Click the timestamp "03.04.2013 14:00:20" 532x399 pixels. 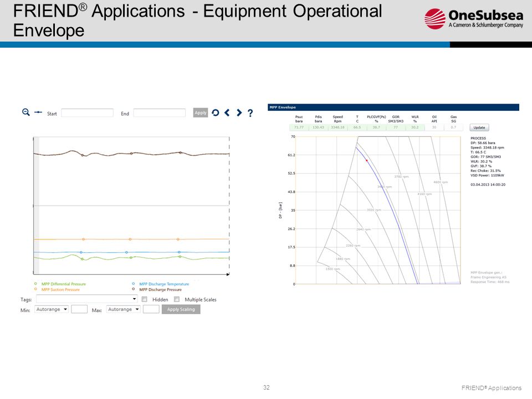pos(488,185)
